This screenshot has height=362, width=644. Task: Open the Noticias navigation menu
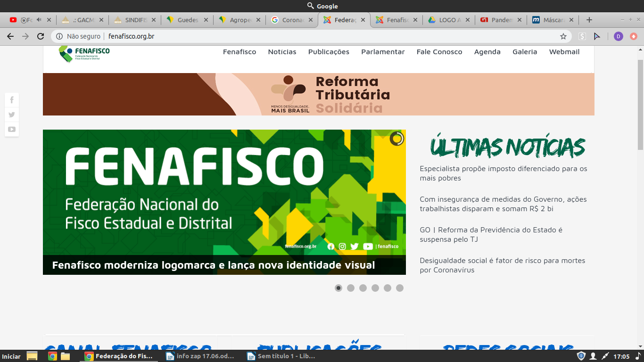pos(282,52)
